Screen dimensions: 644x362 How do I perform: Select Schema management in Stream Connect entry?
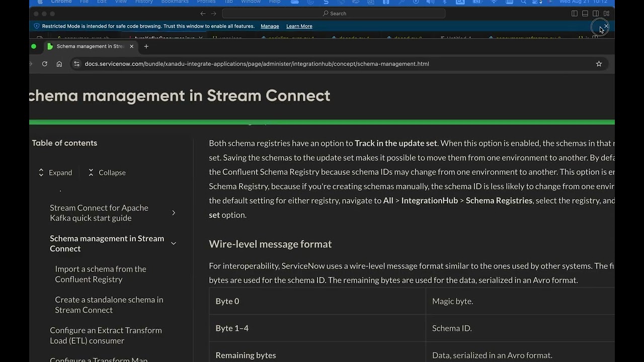point(107,243)
